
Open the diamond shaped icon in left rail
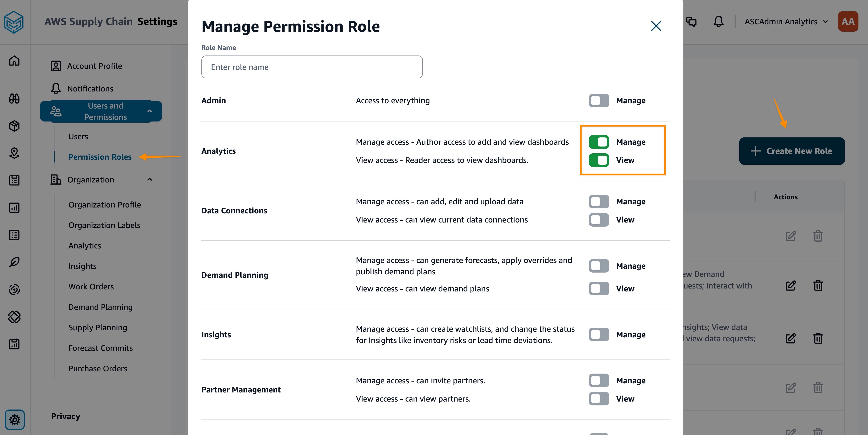coord(14,317)
